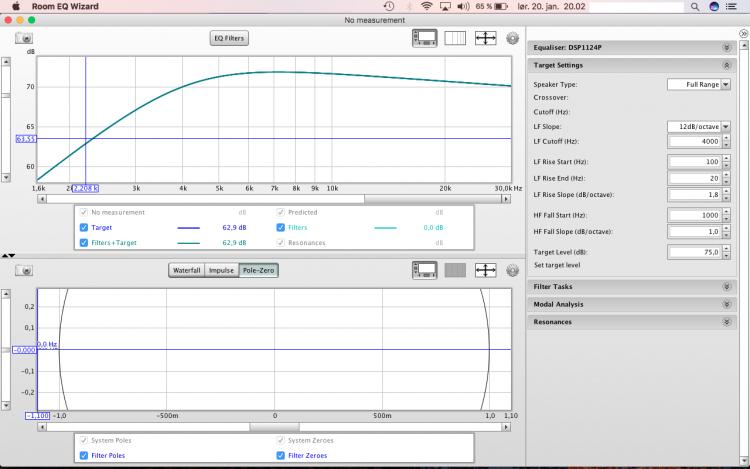
Task: Switch to the Impulse tab
Action: pyautogui.click(x=221, y=271)
